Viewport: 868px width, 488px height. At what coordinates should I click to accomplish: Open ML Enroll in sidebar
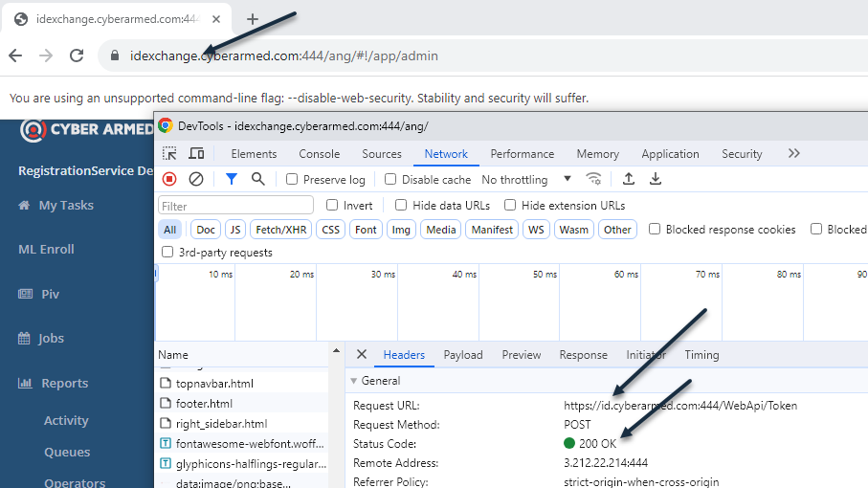(47, 250)
